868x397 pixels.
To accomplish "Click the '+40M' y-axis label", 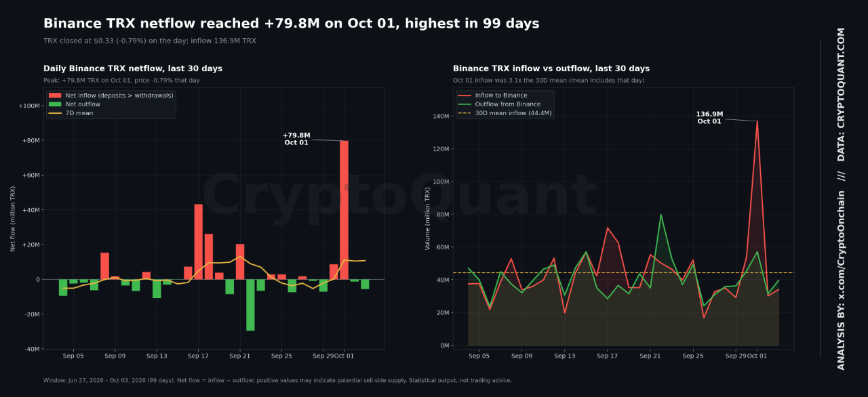I will (x=30, y=210).
